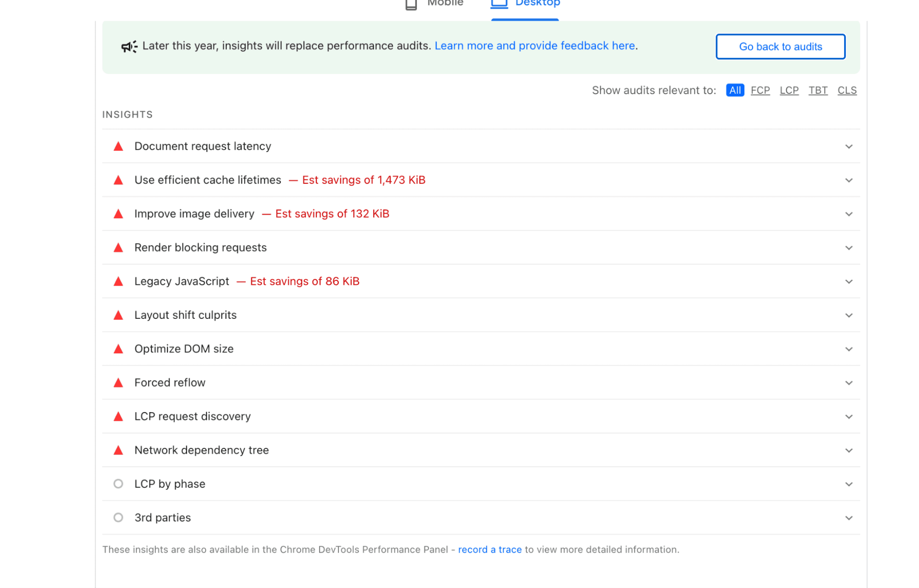The width and height of the screenshot is (919, 588).
Task: Click the red warning icon for Render blocking requests
Action: point(118,248)
